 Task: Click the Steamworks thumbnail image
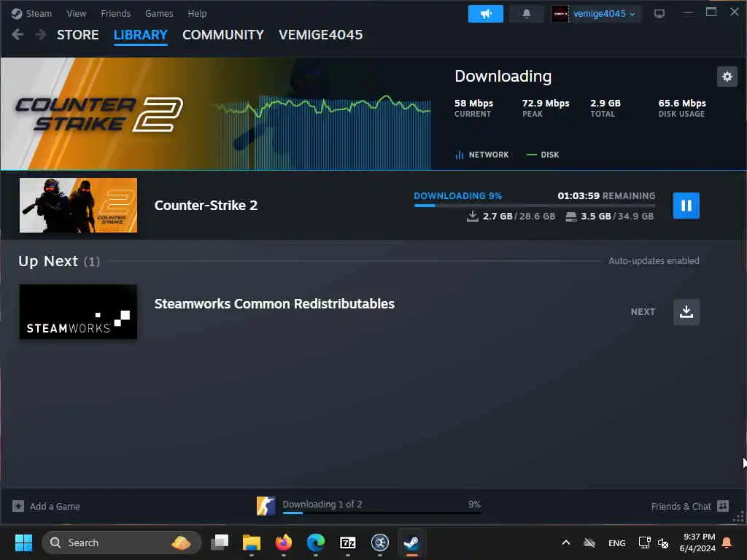[x=78, y=312]
